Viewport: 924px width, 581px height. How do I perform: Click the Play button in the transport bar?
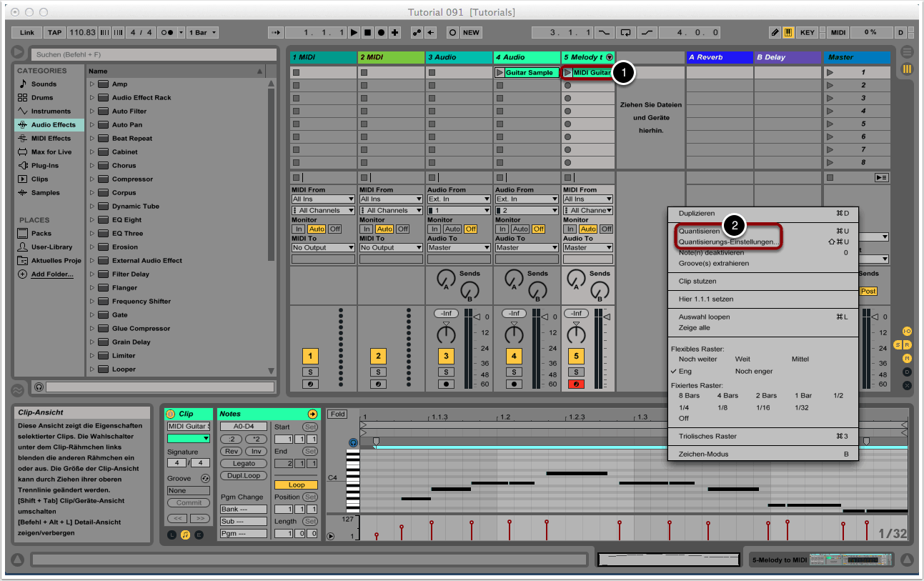[x=354, y=33]
